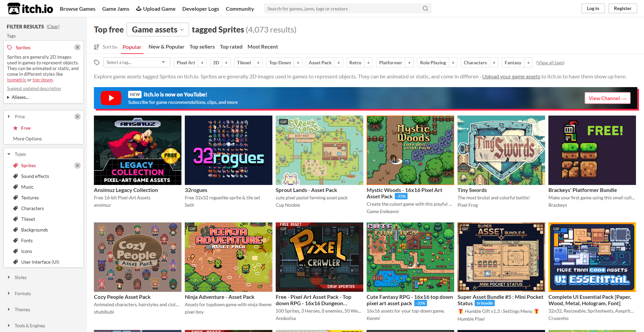Click the Upload Game cloud icon
644x332 pixels.
tap(139, 9)
